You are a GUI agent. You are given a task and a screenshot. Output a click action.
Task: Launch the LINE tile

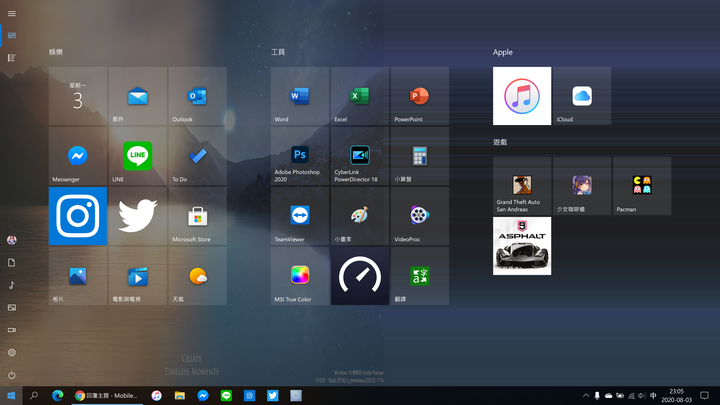[x=138, y=156]
